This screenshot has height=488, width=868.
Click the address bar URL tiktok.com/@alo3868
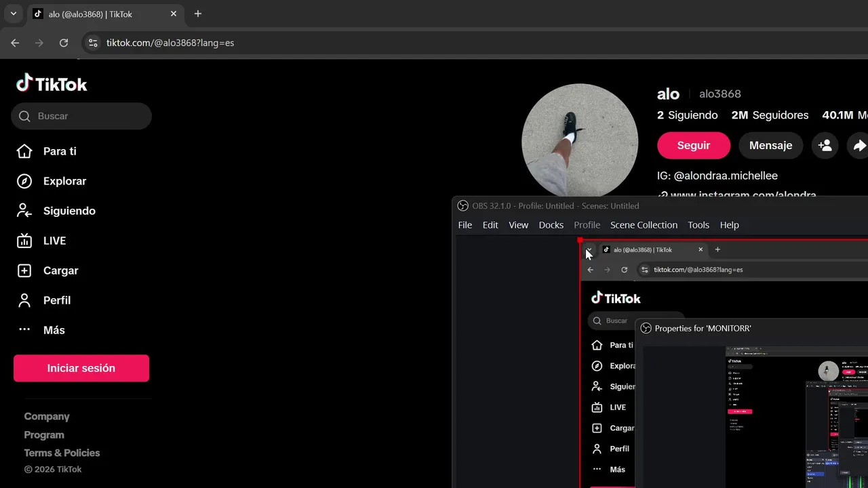click(x=170, y=43)
